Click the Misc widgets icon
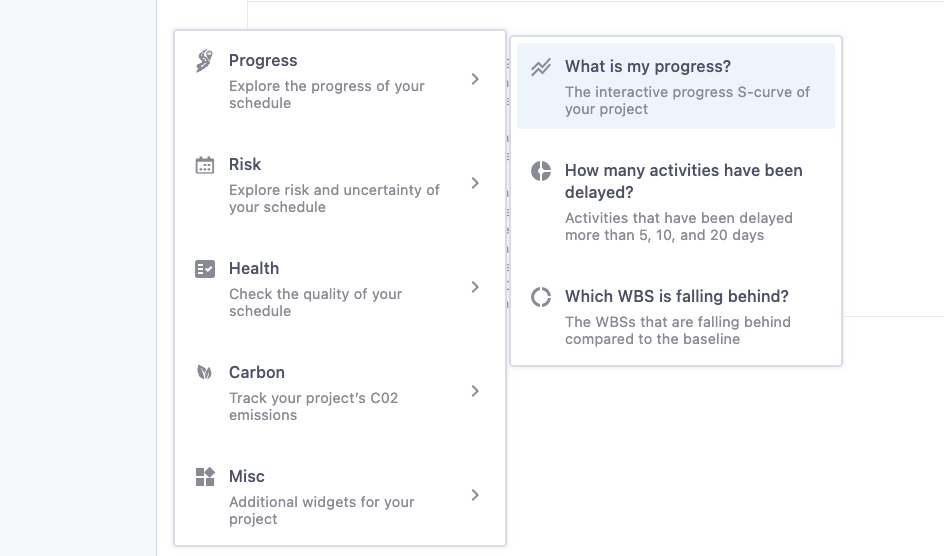 [205, 477]
